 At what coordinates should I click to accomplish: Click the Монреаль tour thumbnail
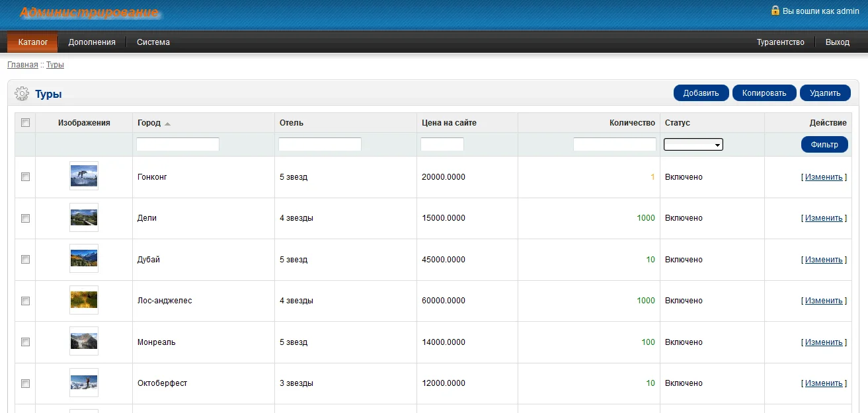point(84,341)
